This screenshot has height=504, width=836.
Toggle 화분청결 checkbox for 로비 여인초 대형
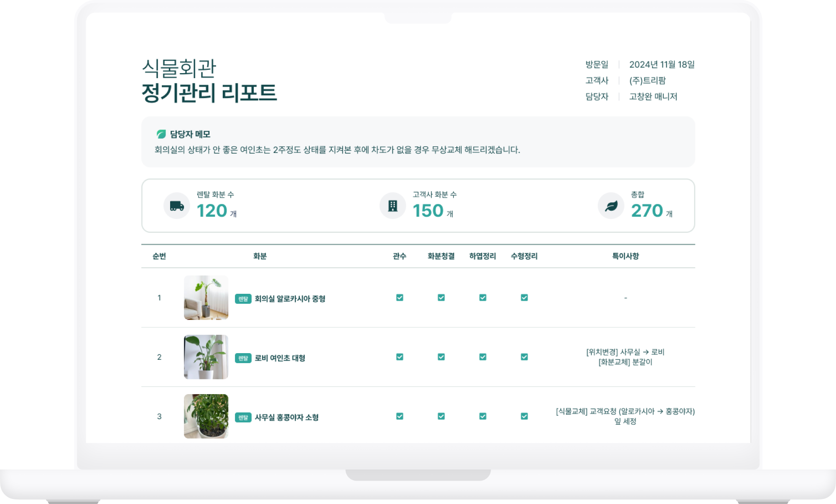(441, 357)
